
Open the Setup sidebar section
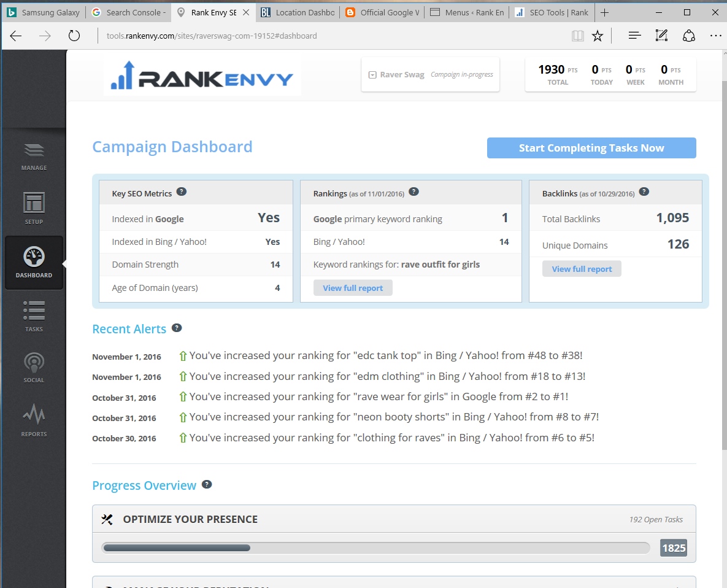34,208
